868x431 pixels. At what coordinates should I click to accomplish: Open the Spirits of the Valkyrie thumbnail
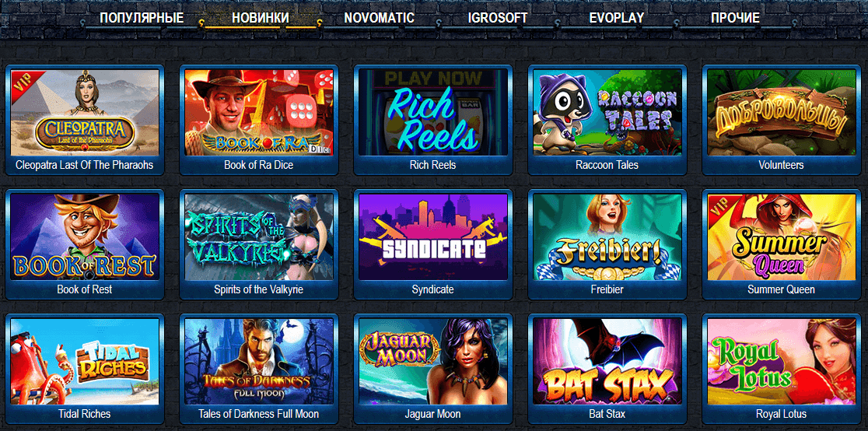[259, 237]
